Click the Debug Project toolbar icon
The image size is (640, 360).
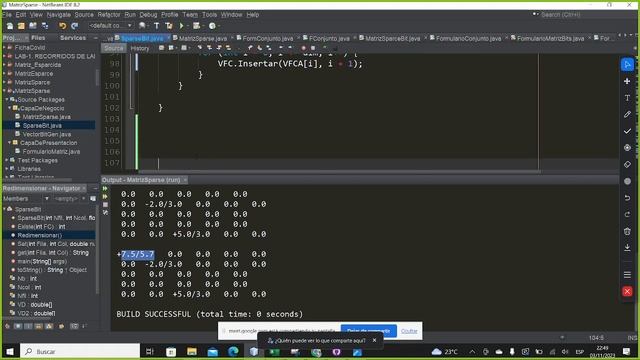[197, 26]
